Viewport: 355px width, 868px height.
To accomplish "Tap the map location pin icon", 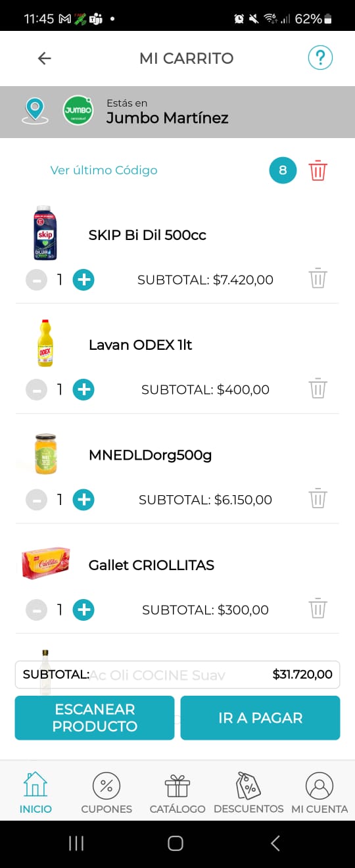I will tap(35, 110).
